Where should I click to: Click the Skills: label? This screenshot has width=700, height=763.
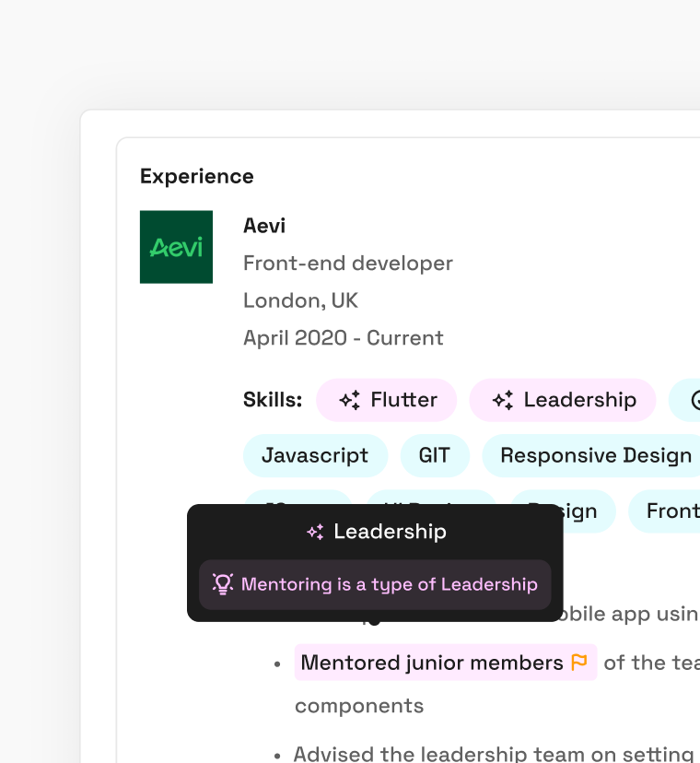273,400
